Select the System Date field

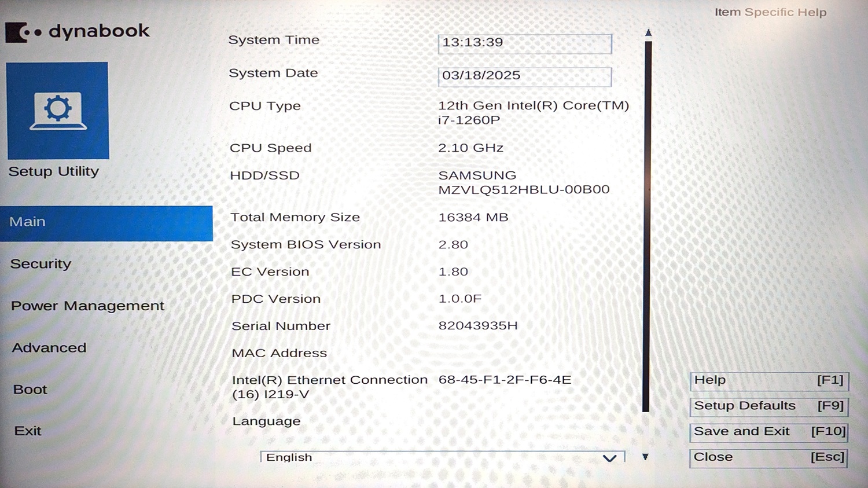point(524,76)
